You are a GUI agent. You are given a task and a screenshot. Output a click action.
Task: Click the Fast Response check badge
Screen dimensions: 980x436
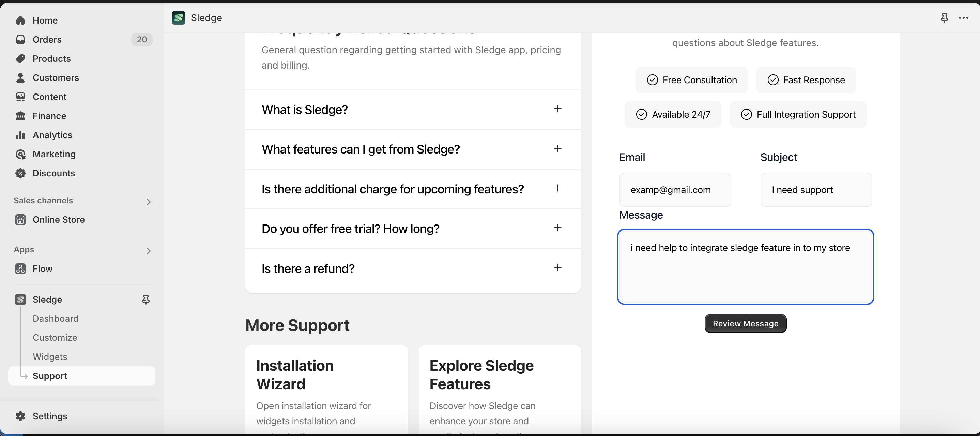tap(806, 80)
